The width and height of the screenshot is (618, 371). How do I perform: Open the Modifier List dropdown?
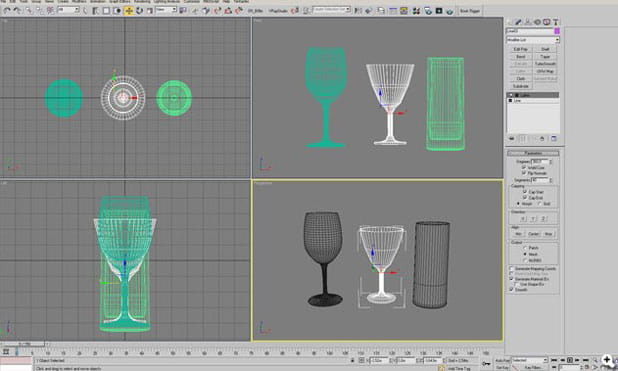pyautogui.click(x=533, y=40)
